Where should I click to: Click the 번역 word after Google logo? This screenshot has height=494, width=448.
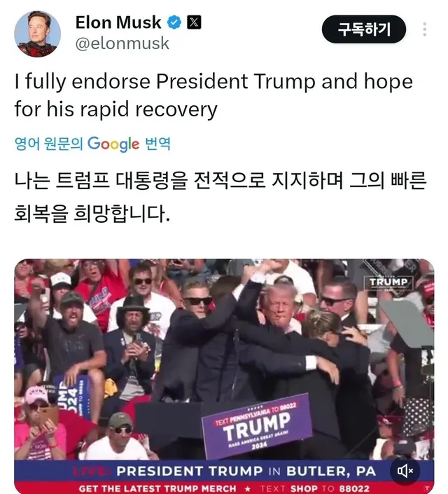tap(157, 144)
